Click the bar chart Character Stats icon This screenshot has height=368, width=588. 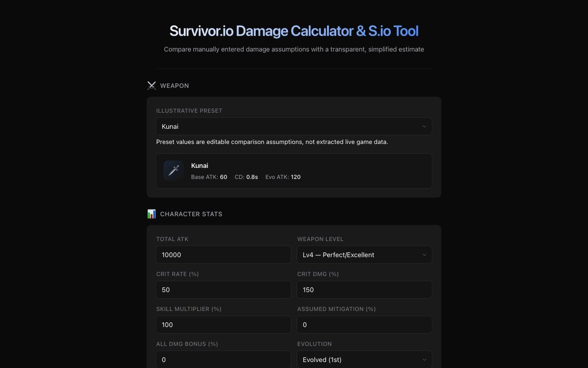point(152,214)
